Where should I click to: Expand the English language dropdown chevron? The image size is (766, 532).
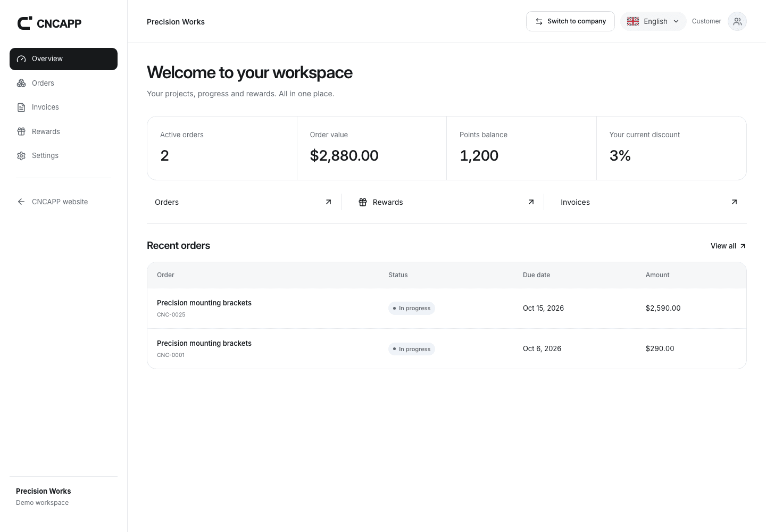(x=676, y=21)
